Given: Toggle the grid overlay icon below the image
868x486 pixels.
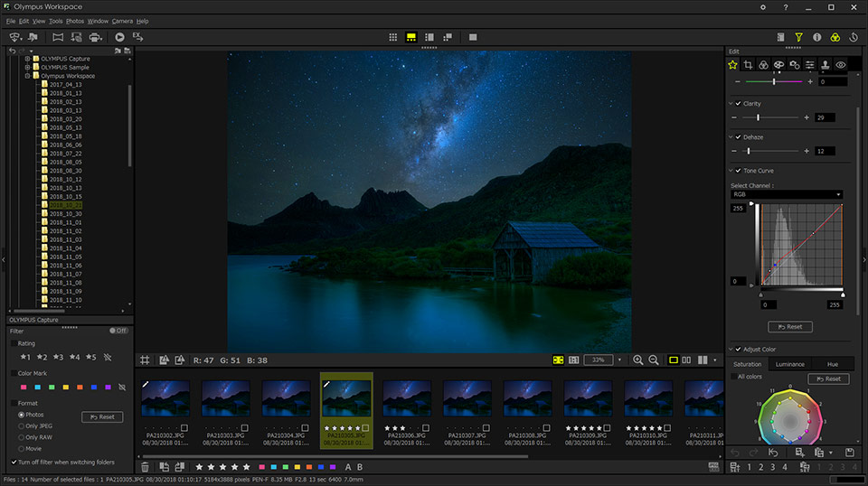Looking at the screenshot, I should click(x=145, y=360).
